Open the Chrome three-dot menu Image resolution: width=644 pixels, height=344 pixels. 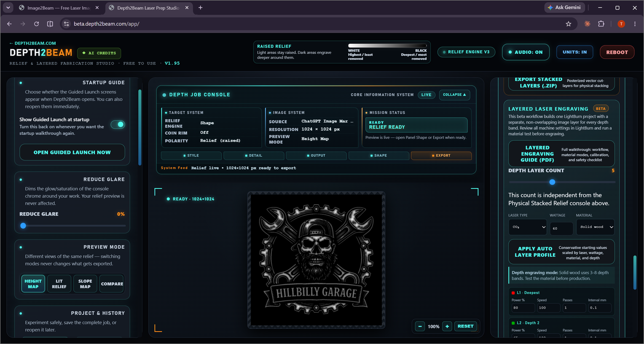click(634, 24)
